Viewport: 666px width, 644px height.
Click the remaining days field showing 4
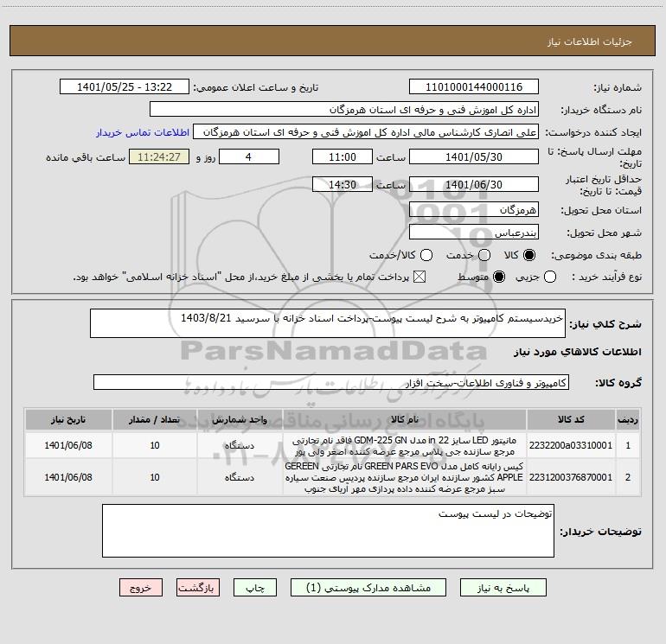(249, 157)
